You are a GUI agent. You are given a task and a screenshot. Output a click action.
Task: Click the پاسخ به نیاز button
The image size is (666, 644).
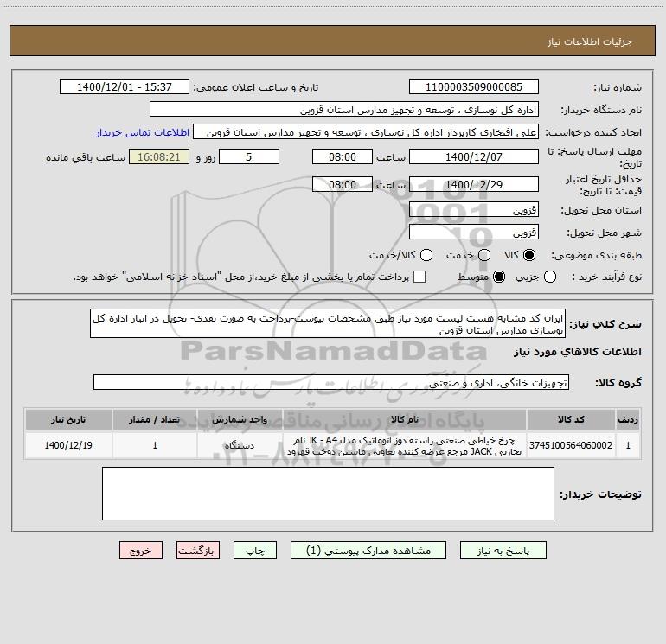pyautogui.click(x=503, y=550)
